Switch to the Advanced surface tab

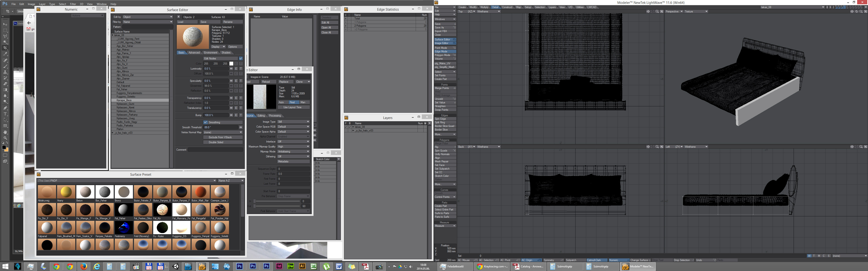pos(194,53)
